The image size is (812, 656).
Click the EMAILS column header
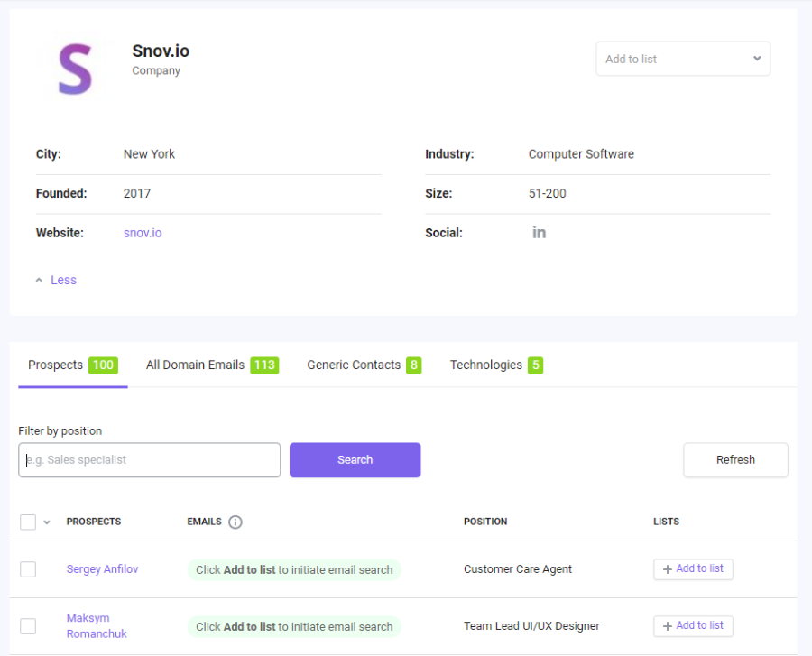(204, 522)
